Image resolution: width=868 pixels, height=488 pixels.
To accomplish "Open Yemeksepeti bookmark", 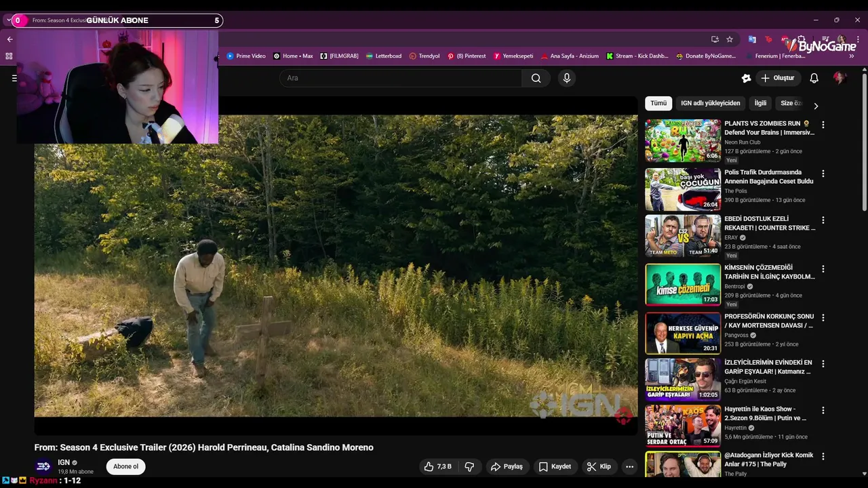I will (513, 56).
